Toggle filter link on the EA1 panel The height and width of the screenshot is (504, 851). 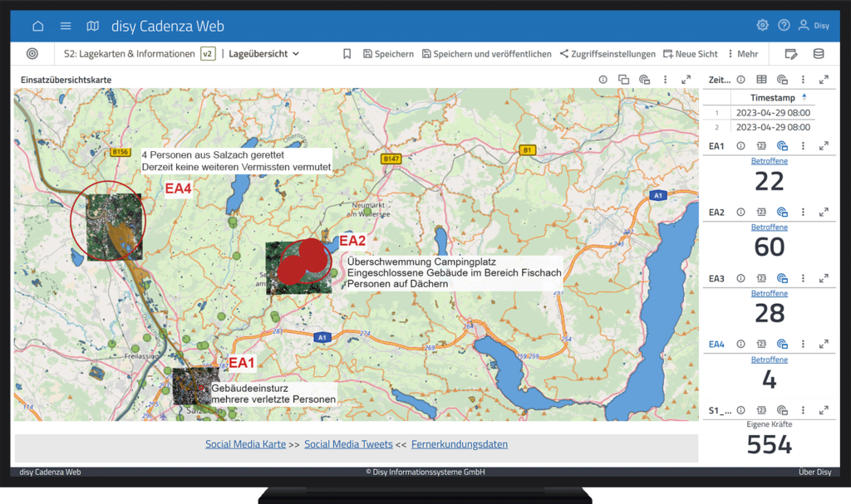[782, 145]
